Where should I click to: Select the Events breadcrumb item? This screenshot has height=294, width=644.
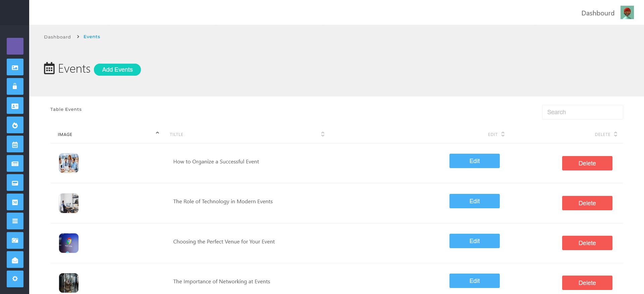pyautogui.click(x=92, y=37)
